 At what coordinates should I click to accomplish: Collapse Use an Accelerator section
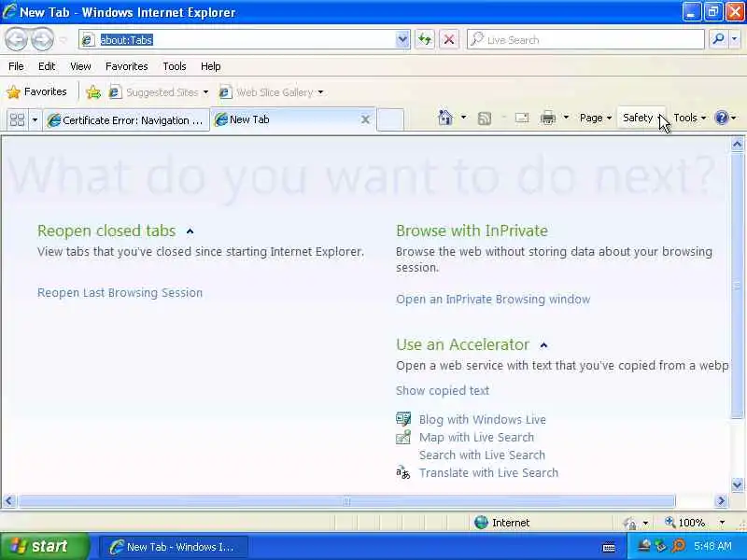tap(543, 345)
